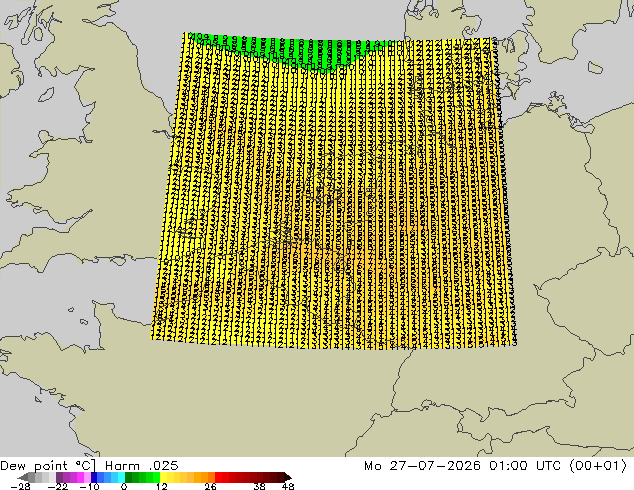This screenshot has height=490, width=634.
Task: Click the bright red swatch in the legend
Action: tap(218, 477)
